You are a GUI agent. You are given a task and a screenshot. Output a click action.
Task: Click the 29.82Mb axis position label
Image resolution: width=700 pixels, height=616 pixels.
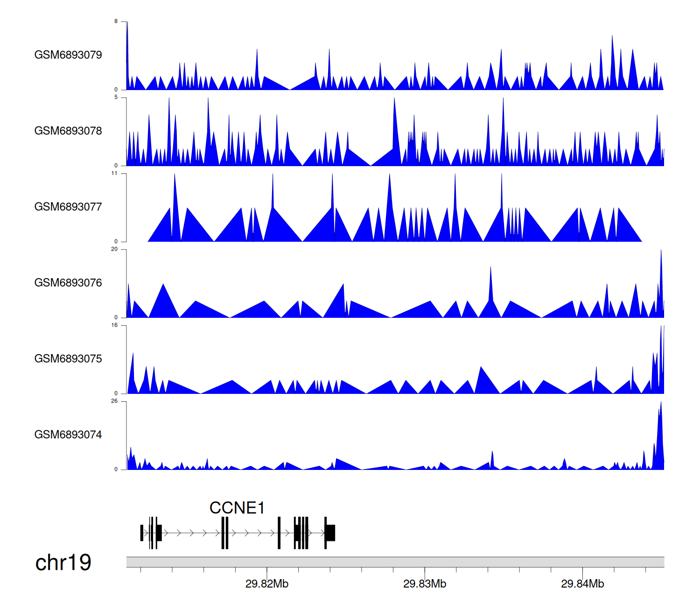267,584
